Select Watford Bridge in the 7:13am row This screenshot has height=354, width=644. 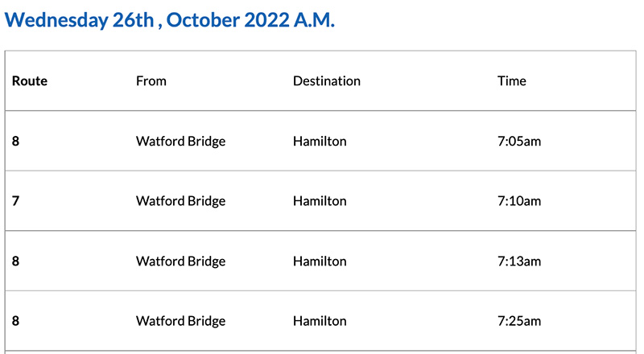(x=180, y=261)
